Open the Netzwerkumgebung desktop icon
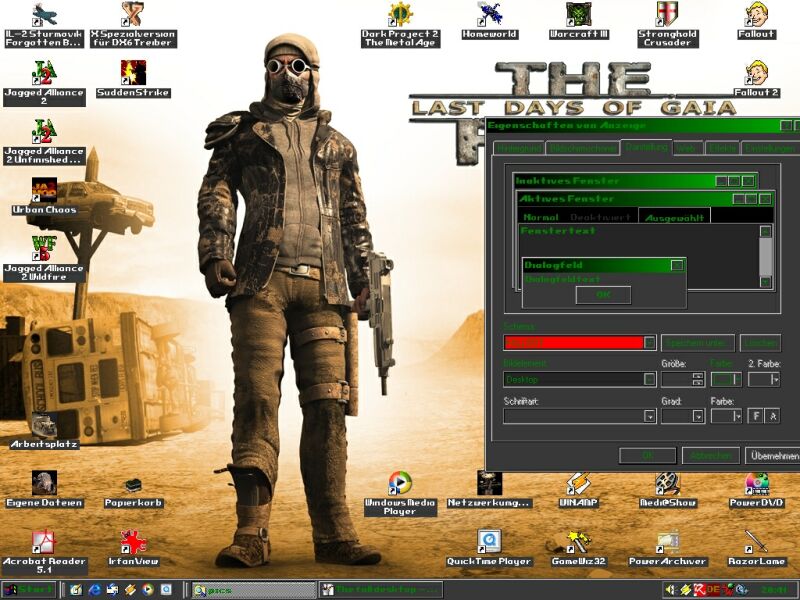The height and width of the screenshot is (600, 800). point(489,489)
